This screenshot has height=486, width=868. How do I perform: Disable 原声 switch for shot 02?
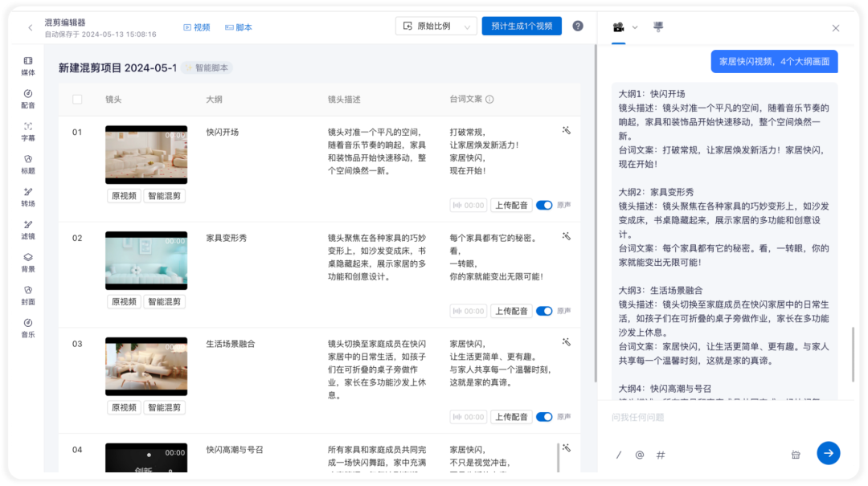544,311
